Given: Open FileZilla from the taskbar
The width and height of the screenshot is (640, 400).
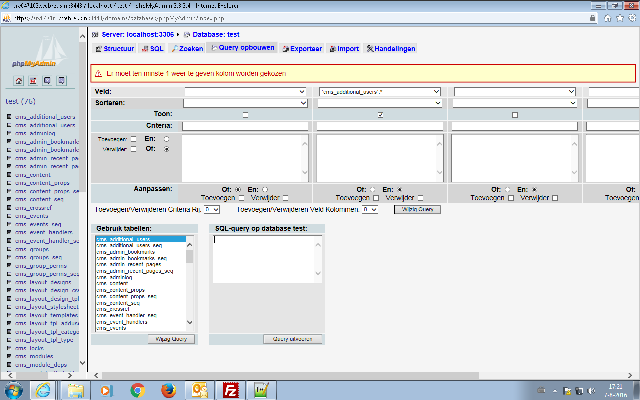Looking at the screenshot, I should point(229,389).
